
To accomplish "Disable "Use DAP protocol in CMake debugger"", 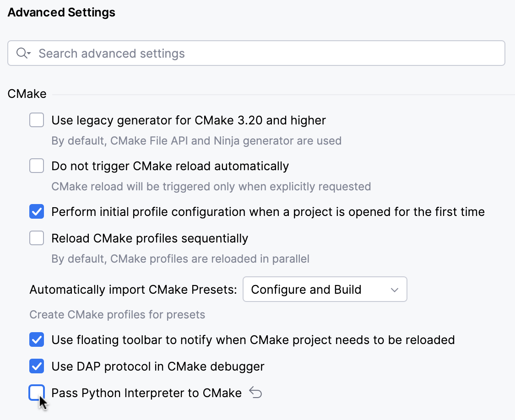I will (x=37, y=366).
